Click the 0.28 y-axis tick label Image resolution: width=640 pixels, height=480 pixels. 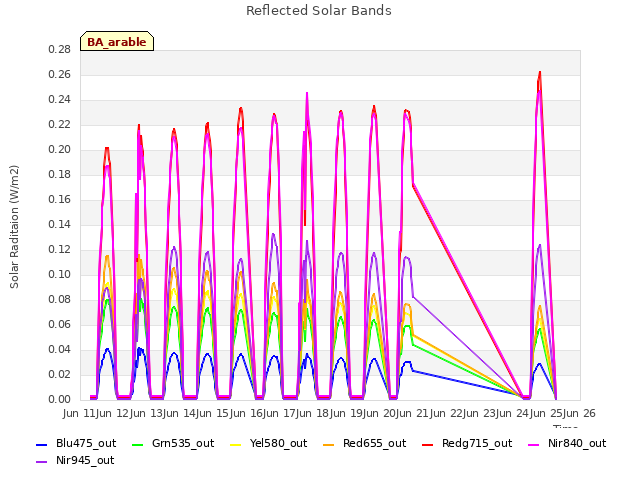coord(60,49)
